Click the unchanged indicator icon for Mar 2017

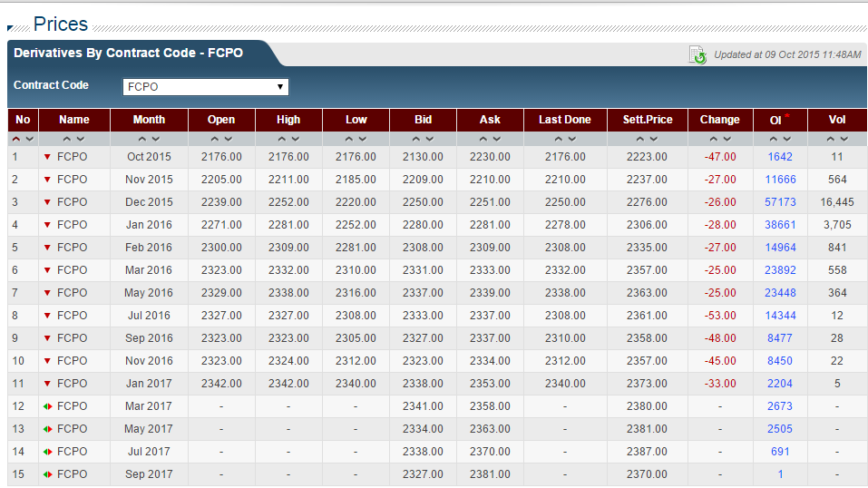click(47, 406)
